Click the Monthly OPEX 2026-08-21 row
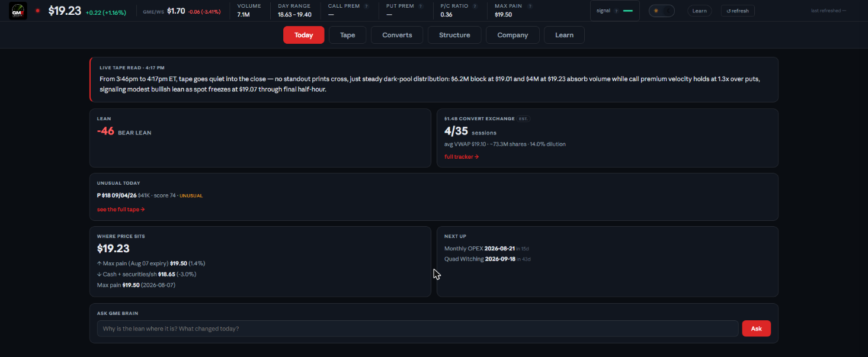Image resolution: width=868 pixels, height=357 pixels. click(487, 249)
